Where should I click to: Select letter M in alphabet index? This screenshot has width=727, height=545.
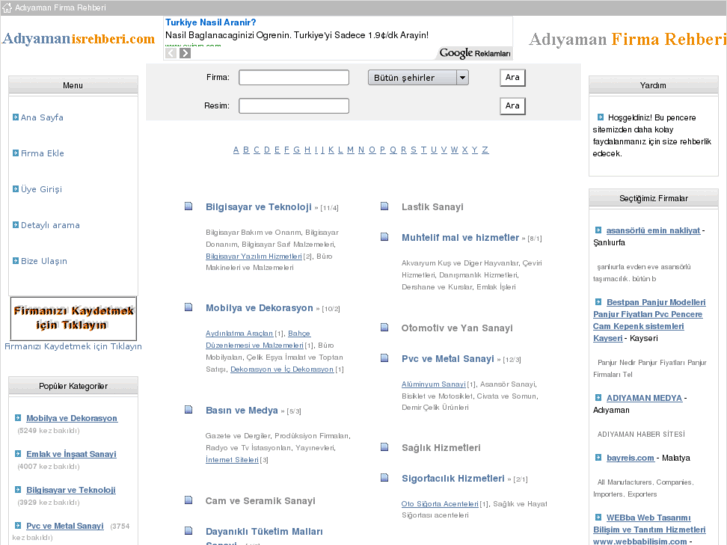[x=350, y=150]
